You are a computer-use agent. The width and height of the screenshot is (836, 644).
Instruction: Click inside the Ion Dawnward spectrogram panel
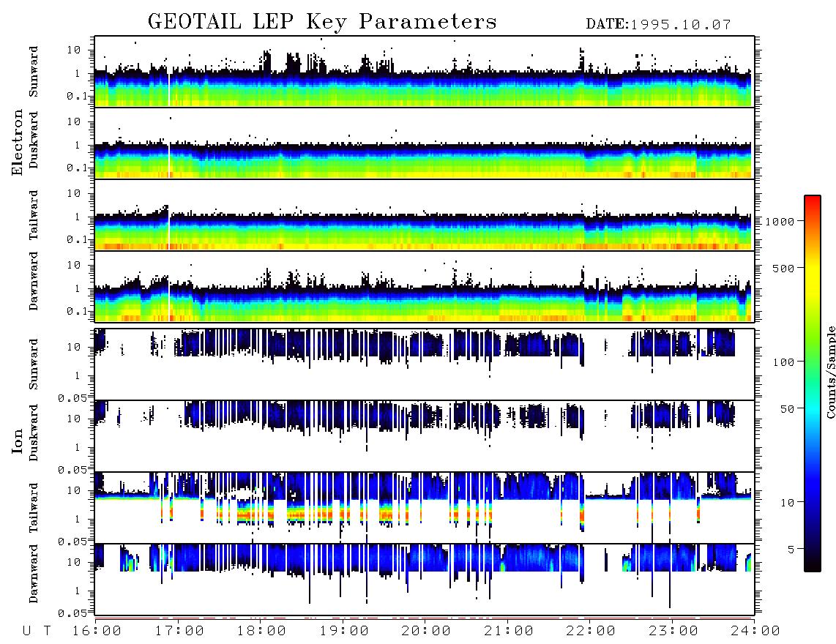coord(425,579)
